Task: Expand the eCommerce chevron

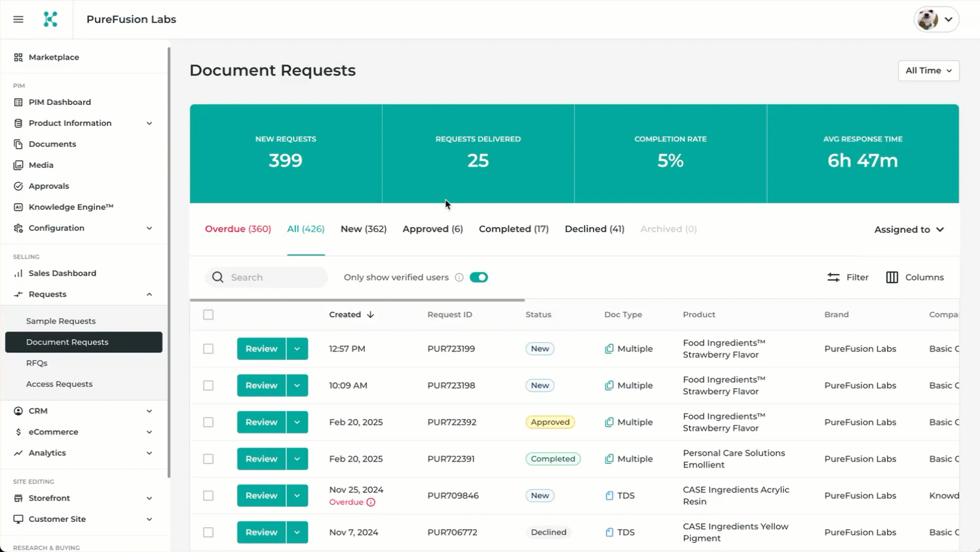Action: 149,432
